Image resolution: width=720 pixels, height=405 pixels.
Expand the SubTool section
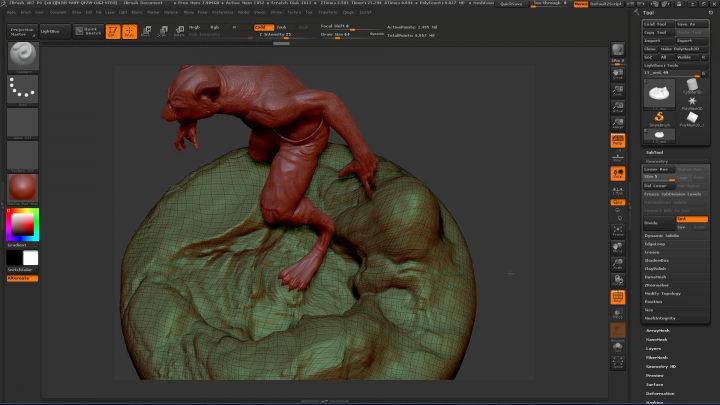pos(654,152)
